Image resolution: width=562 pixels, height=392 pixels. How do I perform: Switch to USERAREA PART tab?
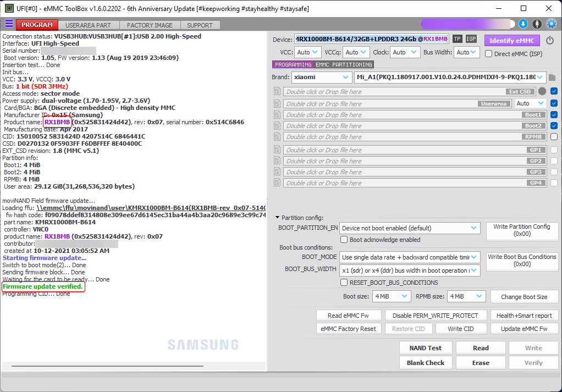click(88, 25)
